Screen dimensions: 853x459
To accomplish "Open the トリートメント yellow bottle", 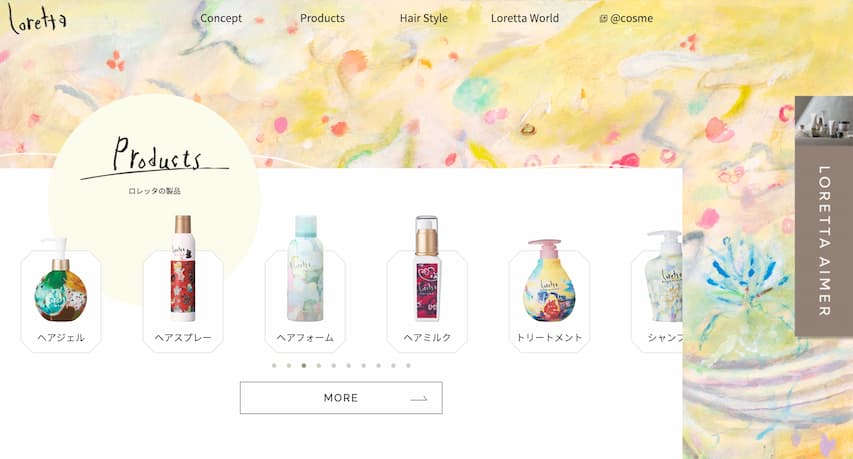I will (x=549, y=281).
